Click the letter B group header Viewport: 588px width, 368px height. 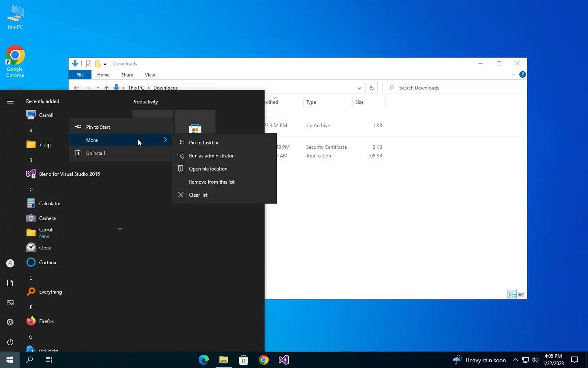tap(31, 160)
